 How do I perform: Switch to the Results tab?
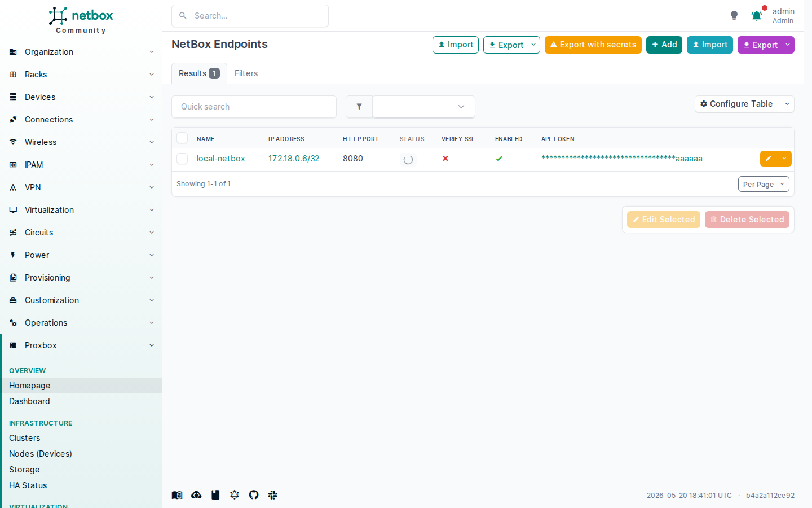coord(199,73)
